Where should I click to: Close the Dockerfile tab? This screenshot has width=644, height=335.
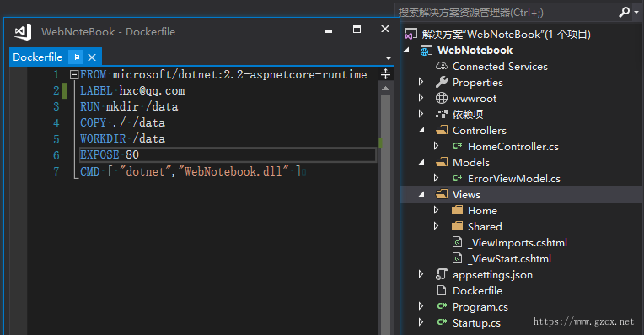tap(92, 57)
